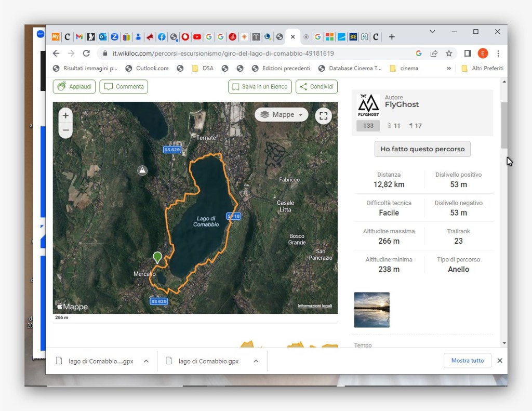532x411 pixels.
Task: Expand options for second lago di Comabbio.gpx download
Action: pos(256,361)
